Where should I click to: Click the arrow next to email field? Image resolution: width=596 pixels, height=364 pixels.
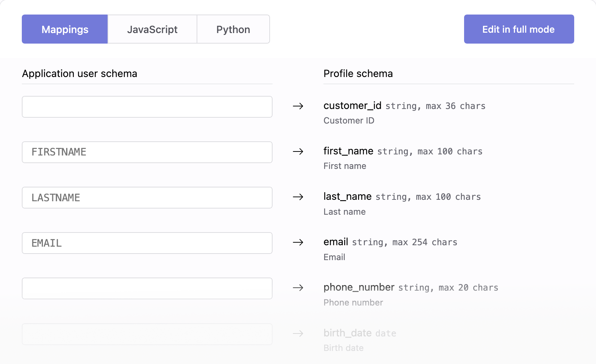coord(298,242)
